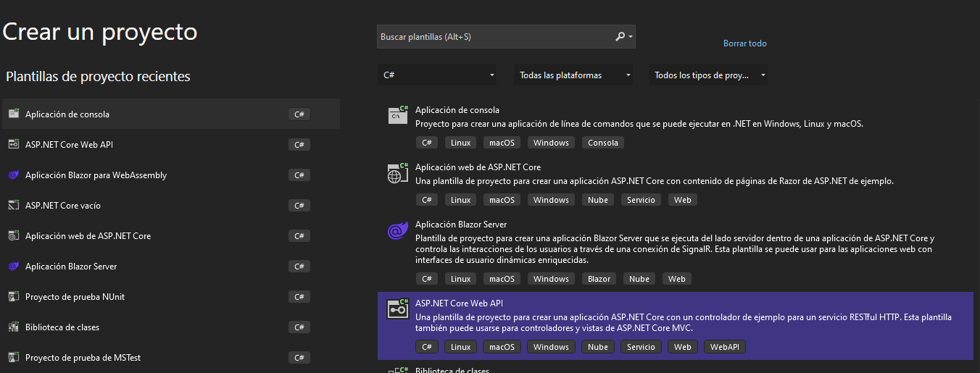Open the Todos los tipos de proyecto dropdown
The image size is (980, 373).
coord(708,75)
